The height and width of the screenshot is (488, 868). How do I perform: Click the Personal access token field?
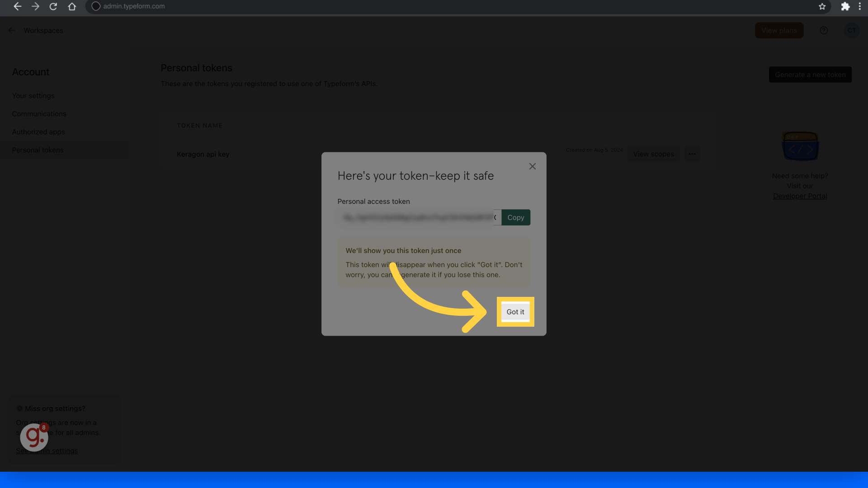click(x=419, y=217)
